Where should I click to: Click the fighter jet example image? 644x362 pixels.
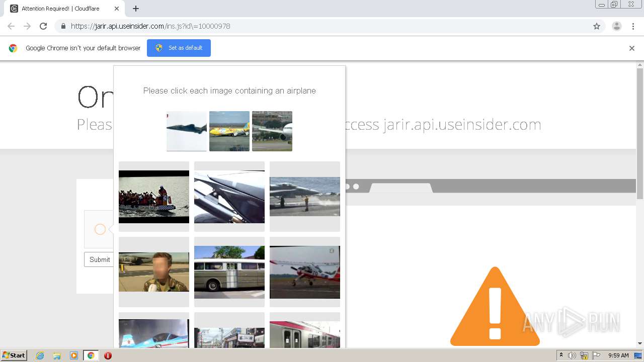tap(187, 131)
